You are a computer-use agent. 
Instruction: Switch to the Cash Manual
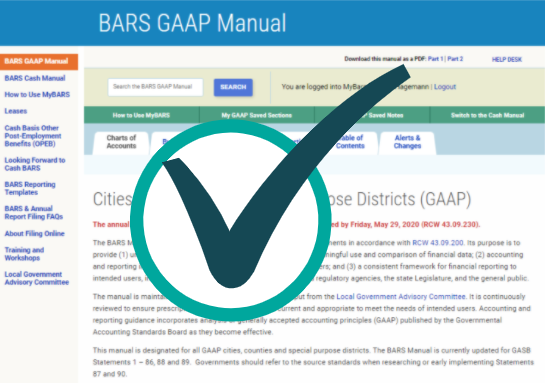pyautogui.click(x=487, y=115)
